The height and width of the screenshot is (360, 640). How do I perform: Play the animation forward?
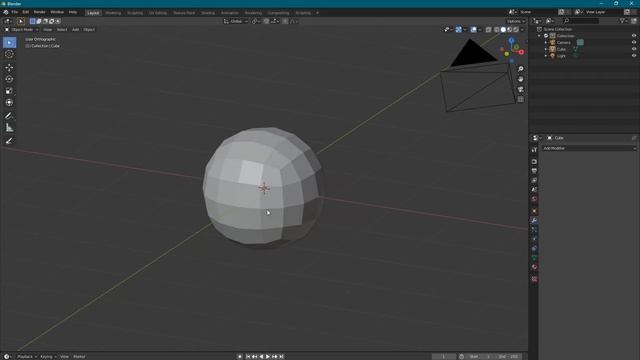tap(268, 357)
